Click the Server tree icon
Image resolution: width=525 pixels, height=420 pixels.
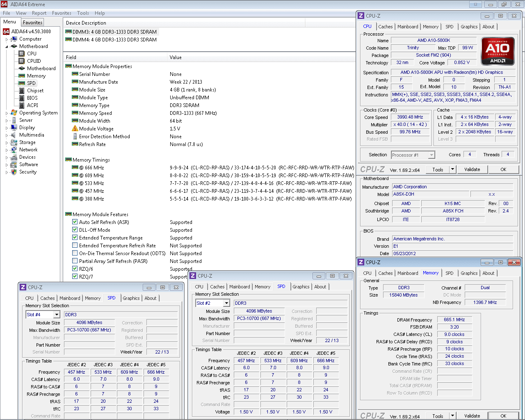(14, 120)
